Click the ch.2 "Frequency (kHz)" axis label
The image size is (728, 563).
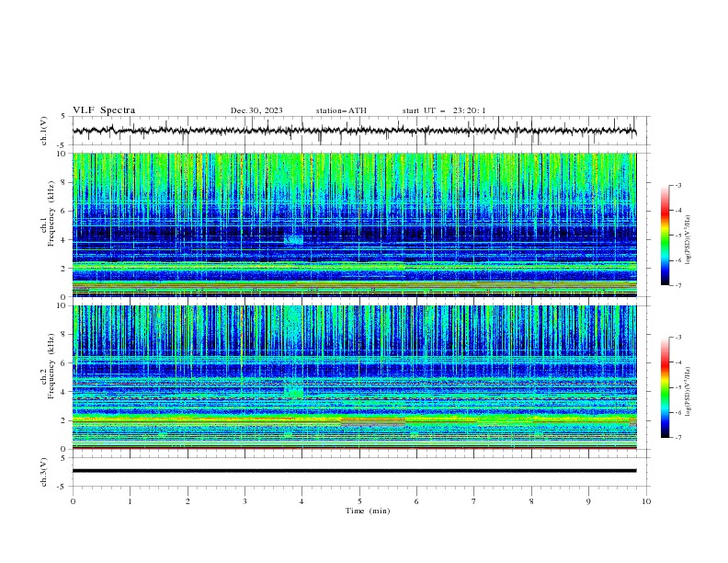pos(51,366)
